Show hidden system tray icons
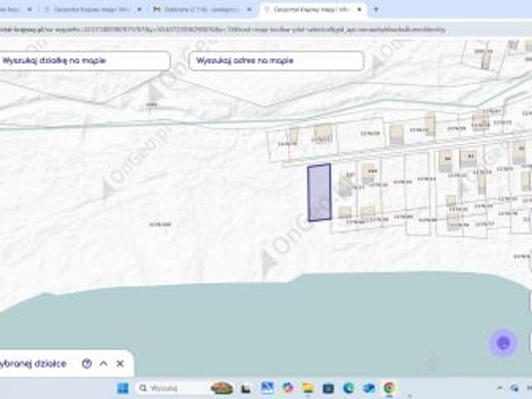This screenshot has width=532, height=399. point(500,388)
